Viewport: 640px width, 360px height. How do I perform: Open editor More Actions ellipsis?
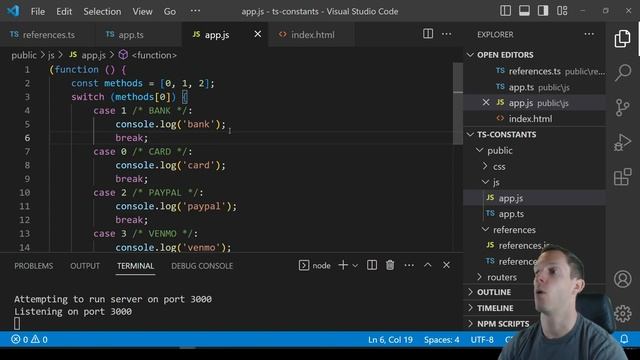tap(447, 34)
